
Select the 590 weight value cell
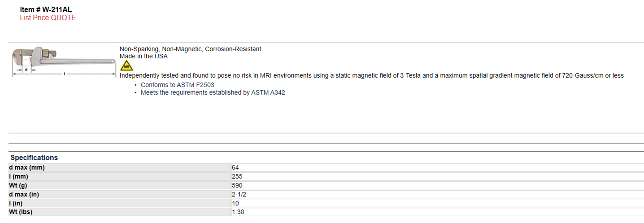tap(437, 185)
